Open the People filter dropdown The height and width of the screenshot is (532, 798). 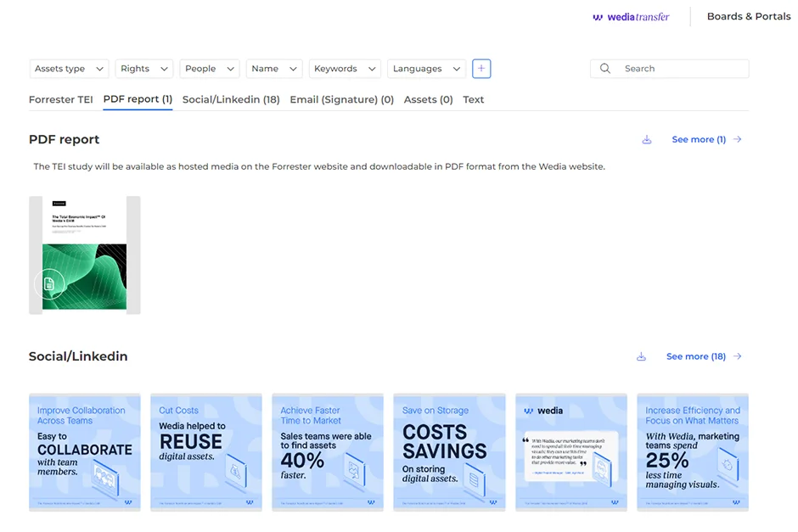(209, 69)
